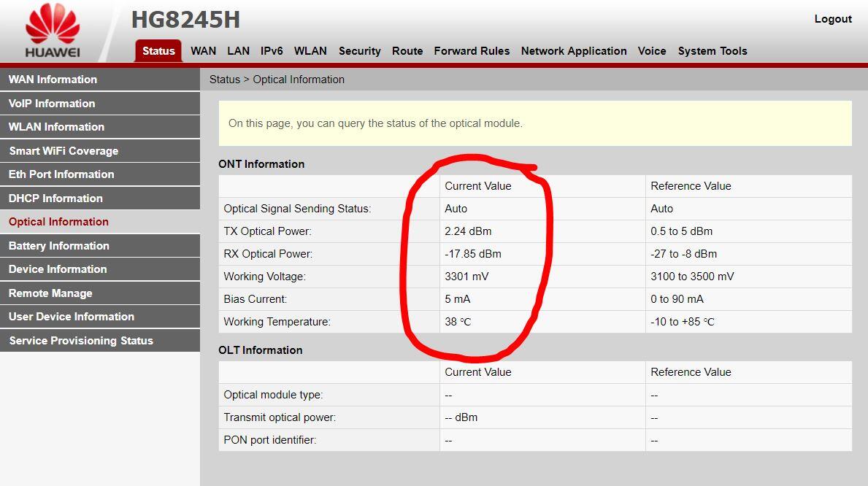Select the temperature value 38 ℃
Image resolution: width=868 pixels, height=486 pixels.
pyautogui.click(x=458, y=322)
